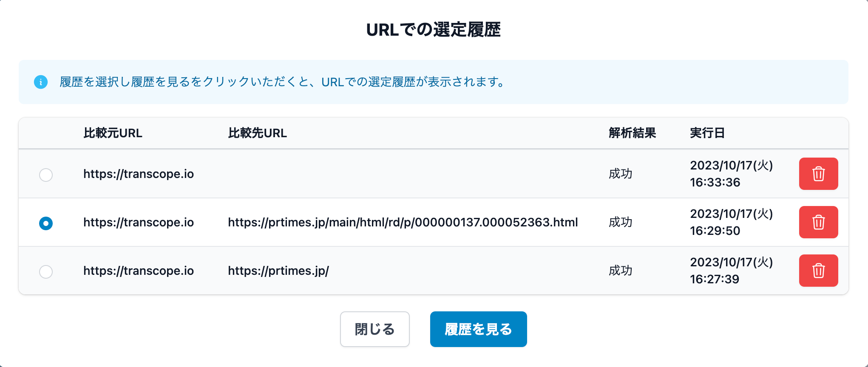Click https://transcope.io in the first row
Screen dimensions: 868x367
tap(138, 174)
